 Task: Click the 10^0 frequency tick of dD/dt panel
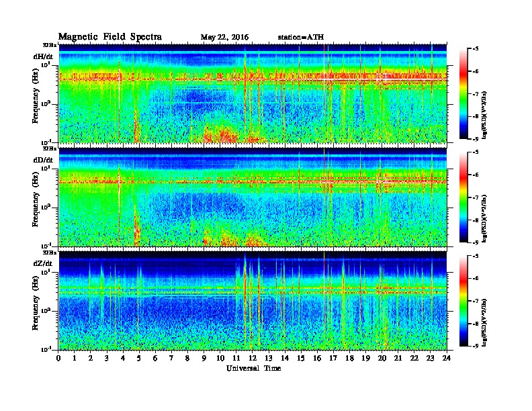point(45,207)
